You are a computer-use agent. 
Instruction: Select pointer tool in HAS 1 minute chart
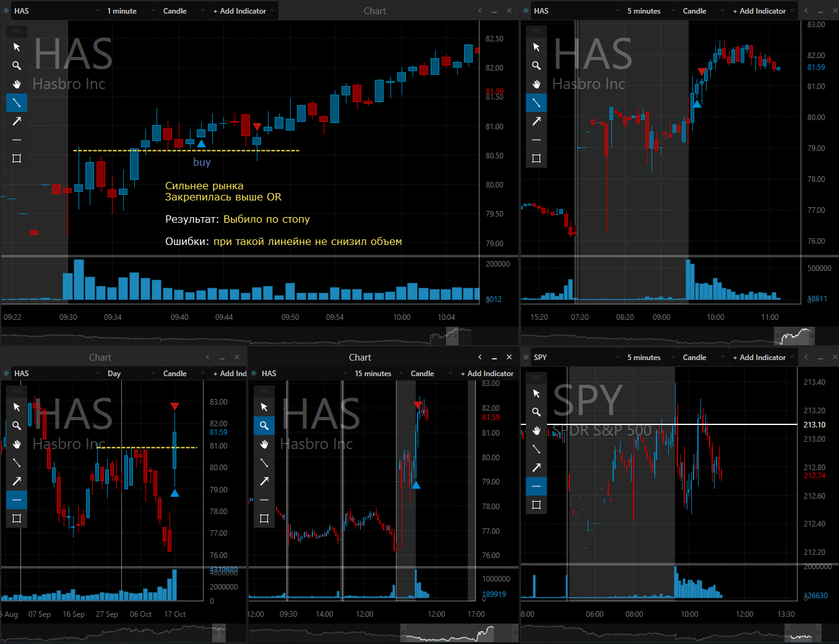click(17, 47)
